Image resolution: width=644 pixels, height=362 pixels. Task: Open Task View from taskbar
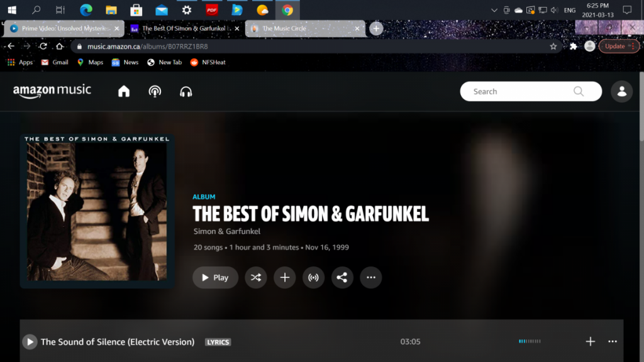click(60, 10)
